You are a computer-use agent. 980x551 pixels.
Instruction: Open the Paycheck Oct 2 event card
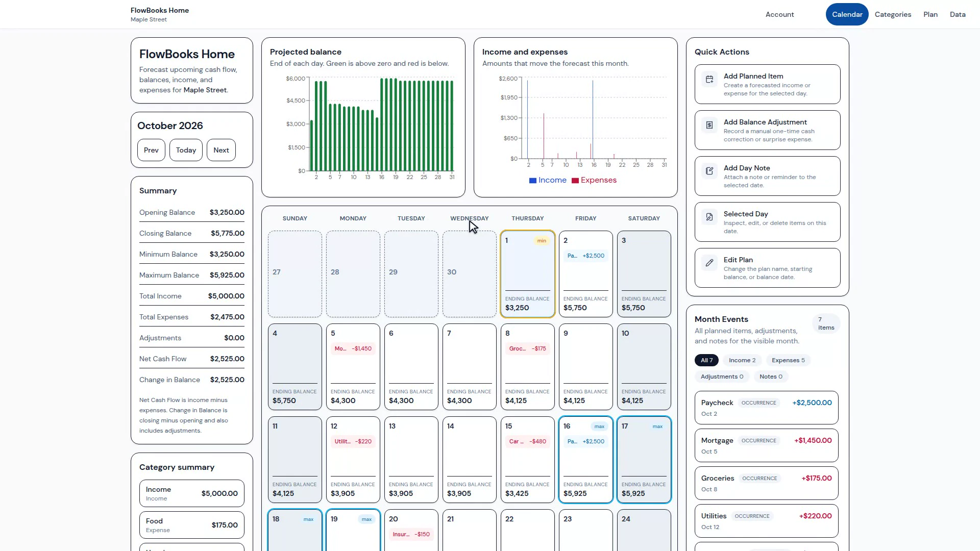[766, 408]
